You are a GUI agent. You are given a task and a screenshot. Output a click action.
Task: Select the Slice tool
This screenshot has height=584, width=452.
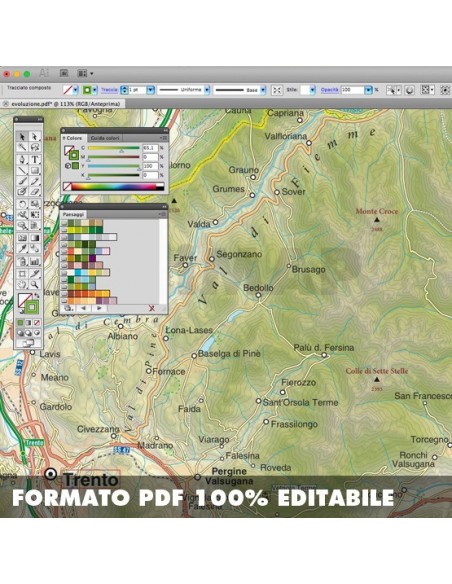[35, 274]
